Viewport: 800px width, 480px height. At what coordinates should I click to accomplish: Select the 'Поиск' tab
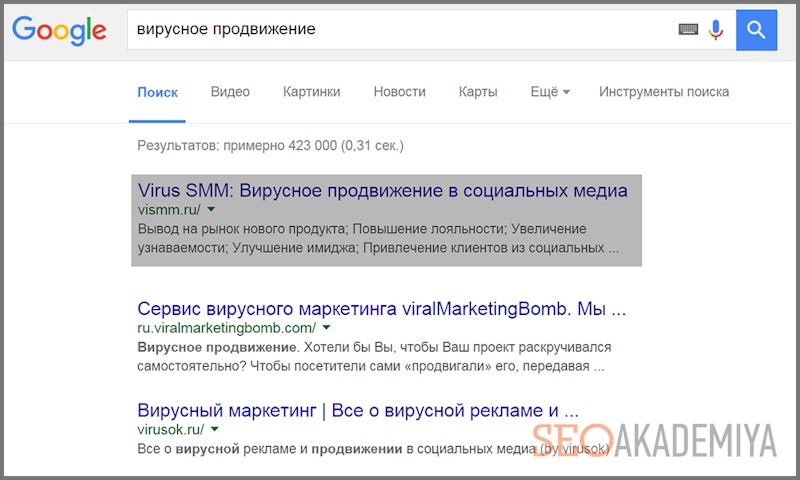tap(158, 92)
